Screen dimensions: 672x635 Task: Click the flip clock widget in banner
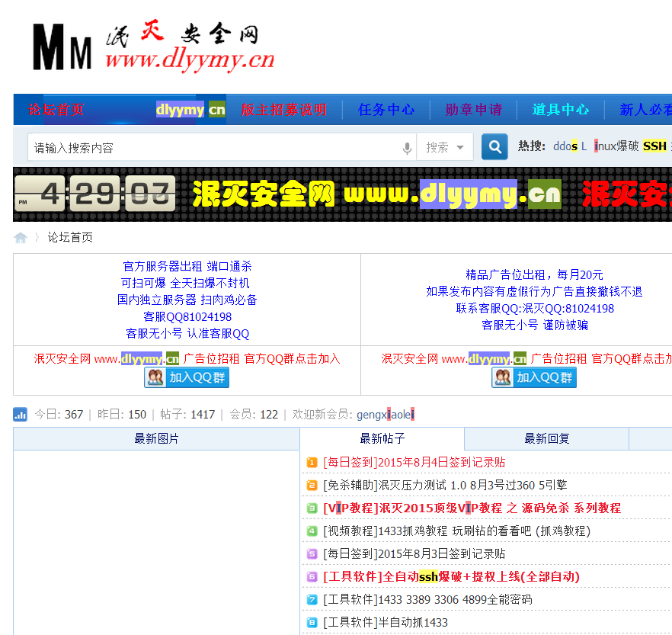(x=95, y=194)
